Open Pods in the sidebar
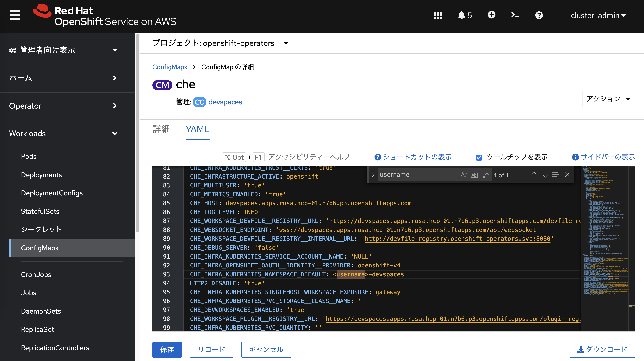644x361 pixels. (29, 156)
